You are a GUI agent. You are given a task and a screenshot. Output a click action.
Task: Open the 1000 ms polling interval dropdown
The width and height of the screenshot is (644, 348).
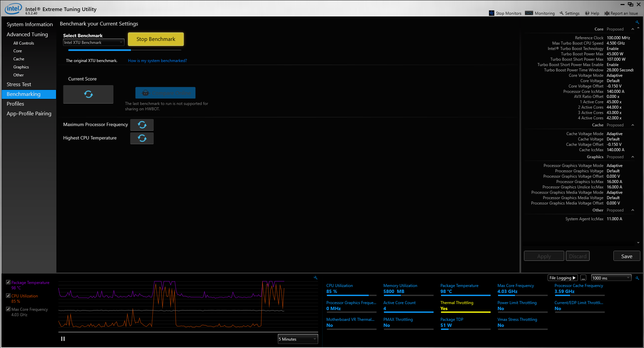(x=611, y=278)
